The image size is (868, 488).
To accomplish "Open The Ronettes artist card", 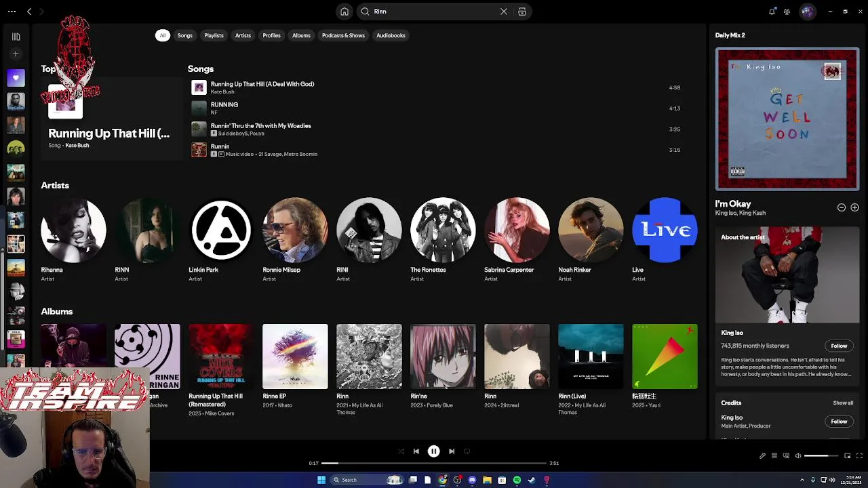I will coord(443,240).
